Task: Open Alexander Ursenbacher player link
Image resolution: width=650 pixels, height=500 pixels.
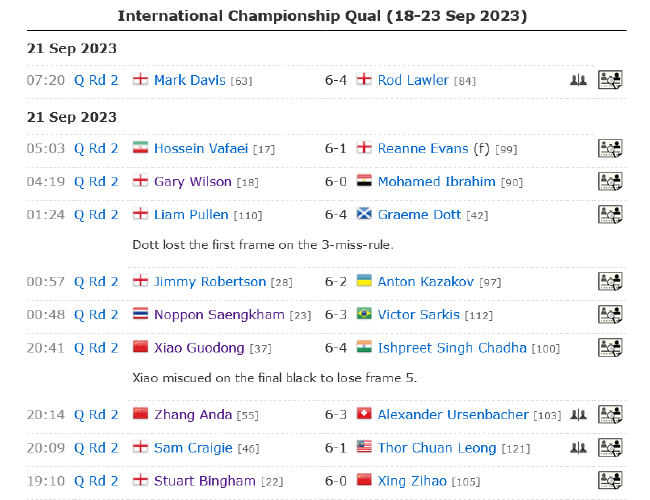Action: (453, 415)
